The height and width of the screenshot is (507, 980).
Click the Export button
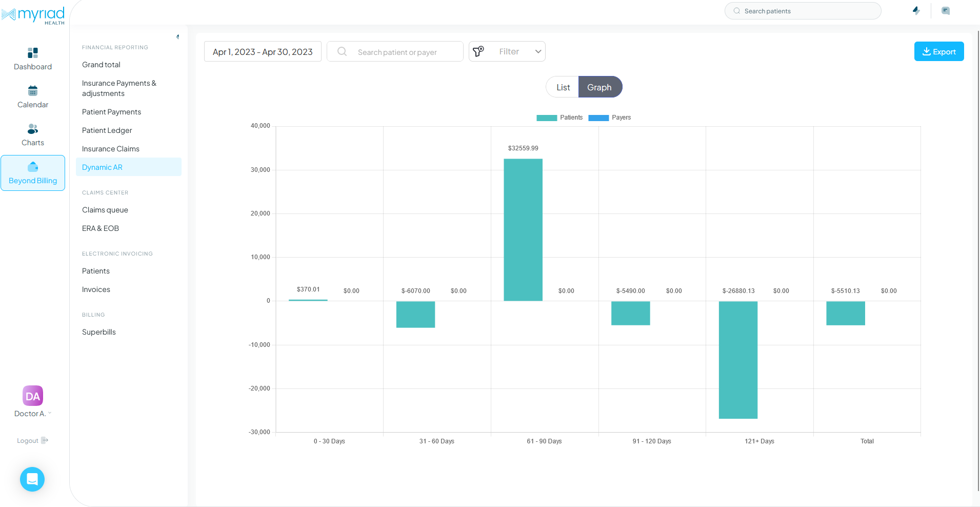(x=939, y=51)
